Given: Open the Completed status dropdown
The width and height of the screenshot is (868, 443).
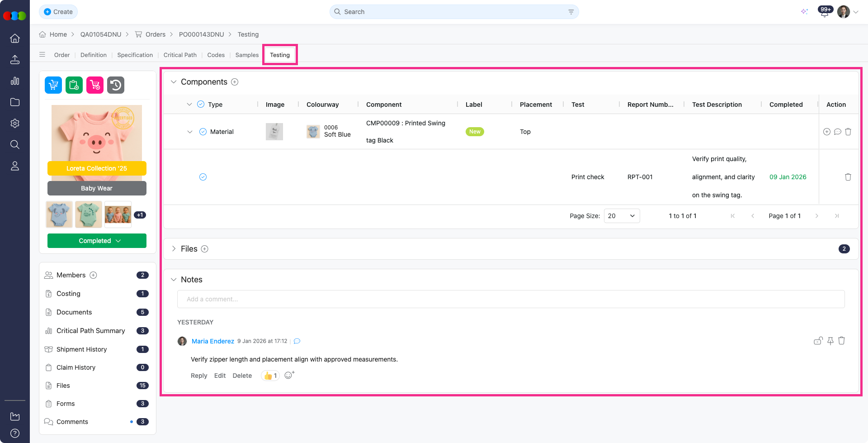Looking at the screenshot, I should [x=97, y=241].
